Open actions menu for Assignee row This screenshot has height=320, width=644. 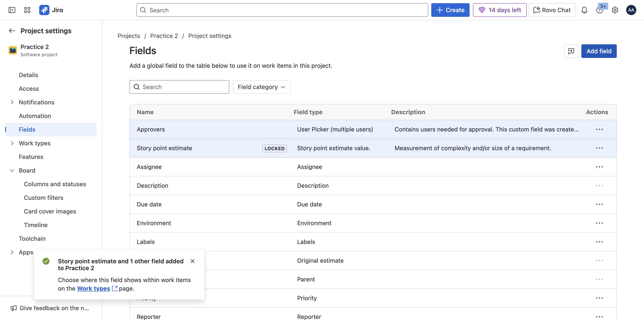click(x=599, y=167)
